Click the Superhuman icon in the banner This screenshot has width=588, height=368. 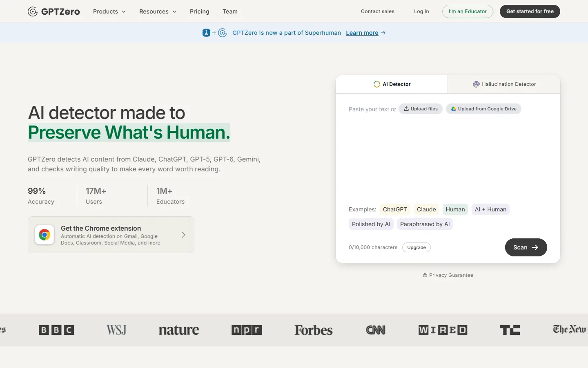pyautogui.click(x=206, y=33)
